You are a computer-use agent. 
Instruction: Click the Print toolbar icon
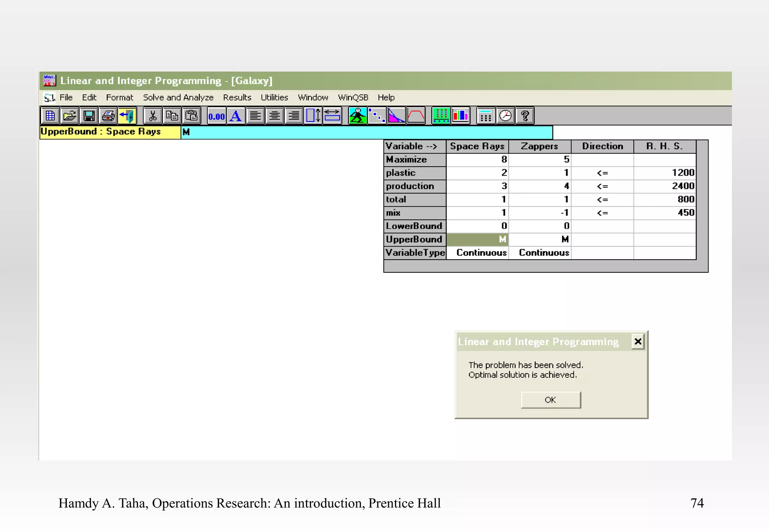pos(109,116)
